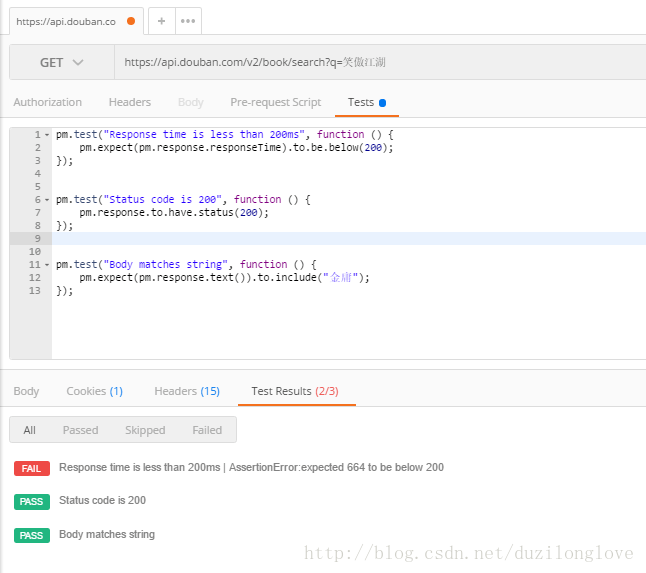Viewport: 646px width, 573px height.
Task: Click the status(200) code on line 7
Action: [x=173, y=213]
